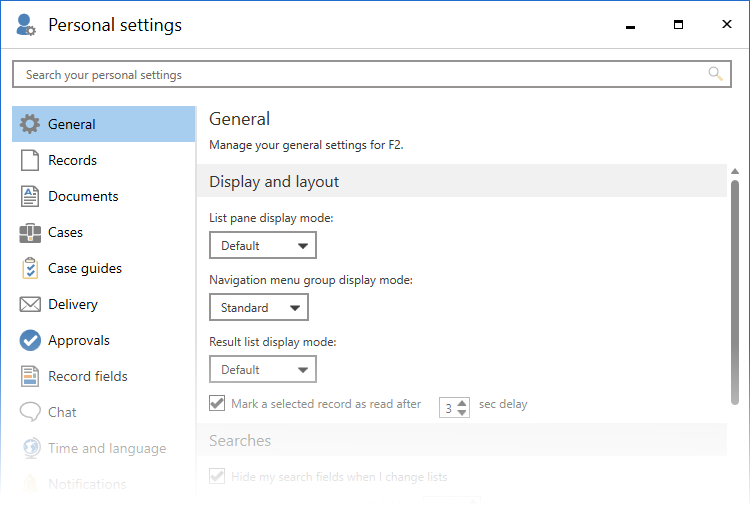This screenshot has width=750, height=506.
Task: Click the Records page icon
Action: tap(30, 161)
